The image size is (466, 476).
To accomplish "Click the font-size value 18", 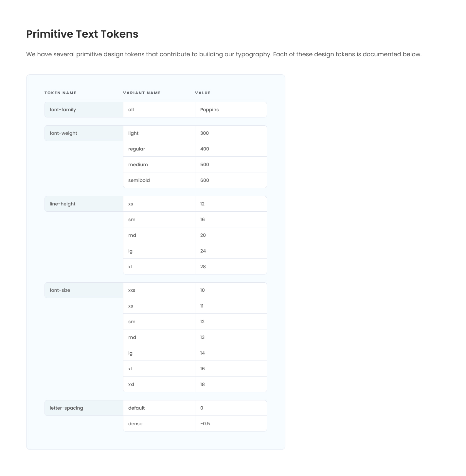I will tap(231, 384).
